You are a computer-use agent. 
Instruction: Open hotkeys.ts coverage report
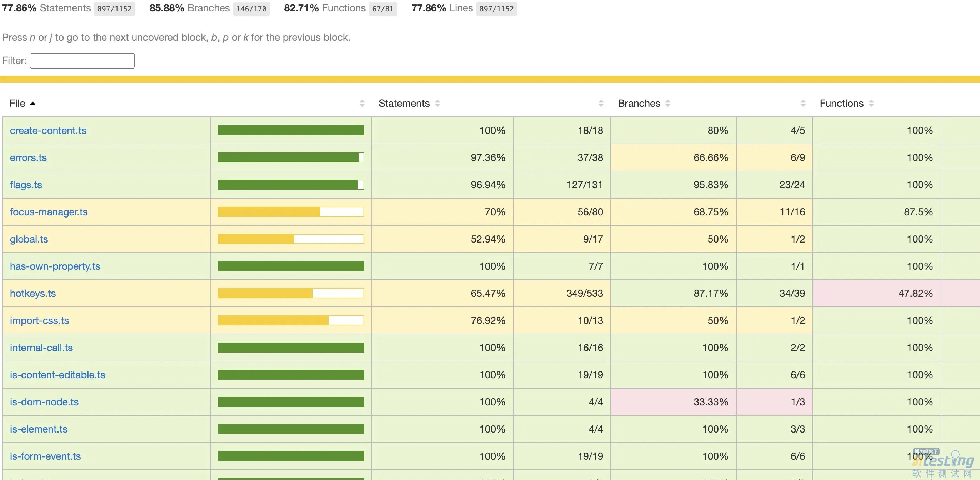pos(33,293)
